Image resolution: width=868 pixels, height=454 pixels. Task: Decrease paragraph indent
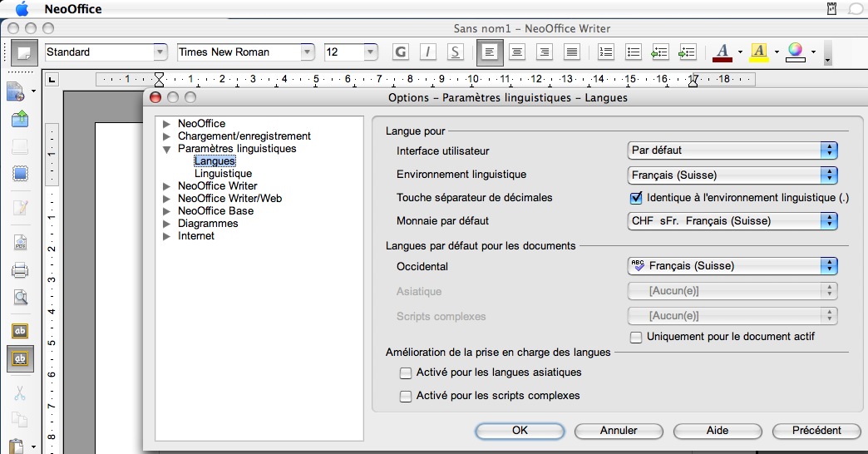[660, 52]
